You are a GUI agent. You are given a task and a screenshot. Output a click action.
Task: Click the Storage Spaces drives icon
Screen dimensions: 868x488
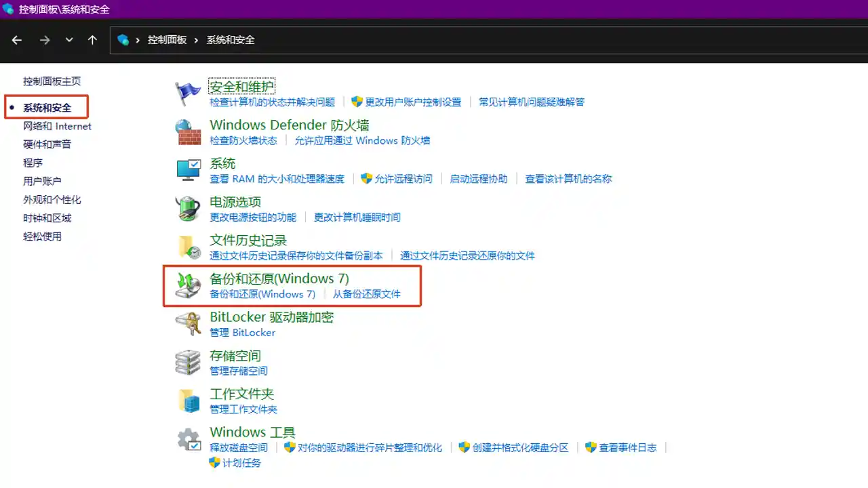coord(188,363)
